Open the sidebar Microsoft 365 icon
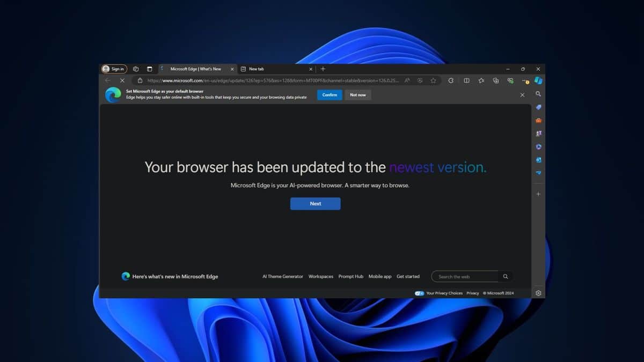Viewport: 644px width, 362px height. pos(538,146)
